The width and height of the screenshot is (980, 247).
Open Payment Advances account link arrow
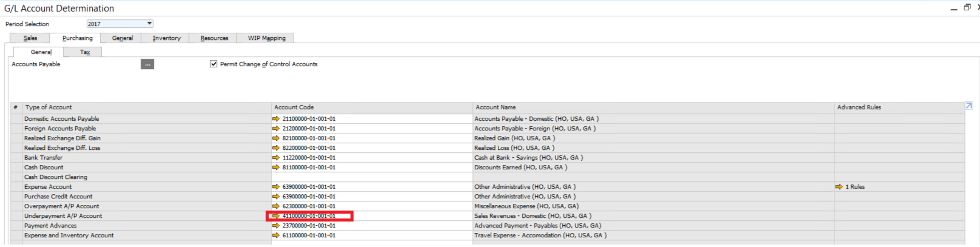(x=276, y=226)
